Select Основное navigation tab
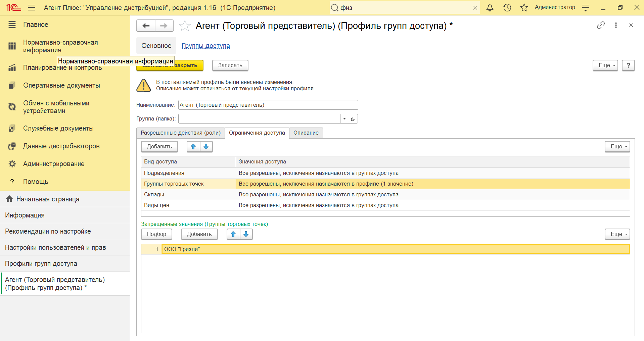Image resolution: width=644 pixels, height=341 pixels. point(156,46)
